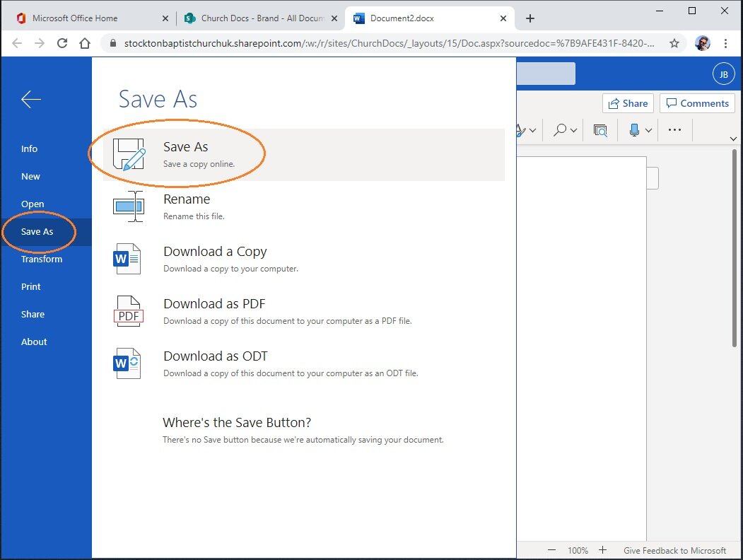
Task: Click the browser forward arrow
Action: pyautogui.click(x=40, y=43)
